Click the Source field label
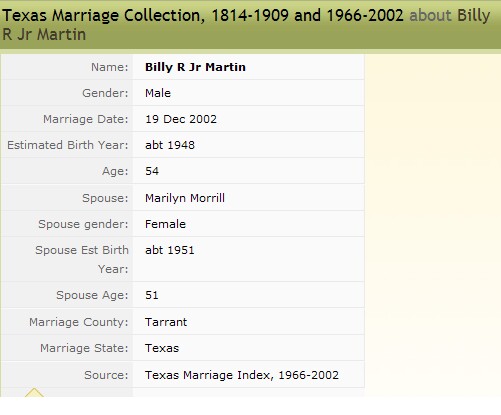Screen dimensions: 501x415 106,375
